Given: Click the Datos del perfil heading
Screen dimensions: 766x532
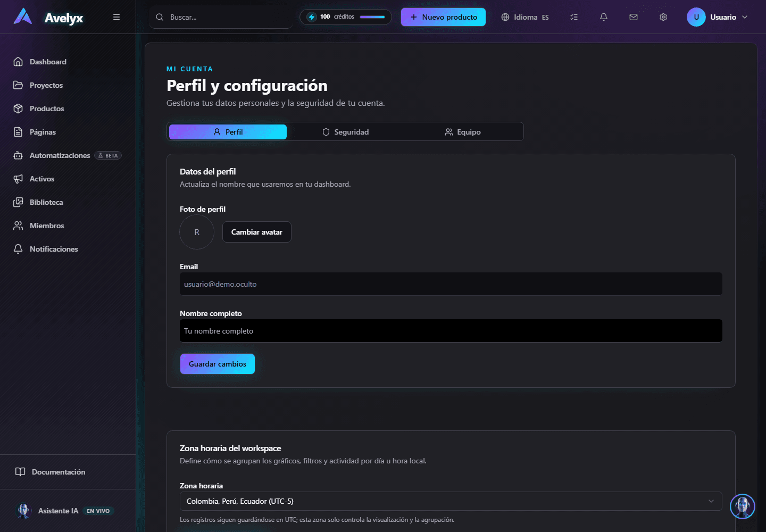Looking at the screenshot, I should click(207, 171).
